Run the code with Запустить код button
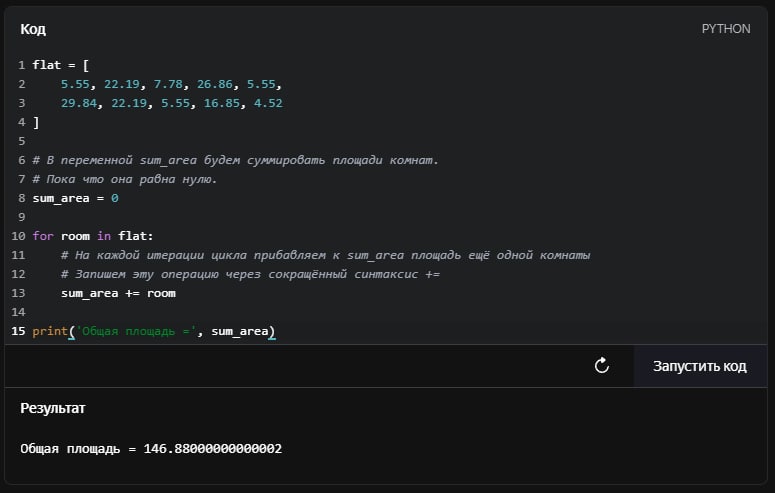Viewport: 775px width, 493px height. [700, 366]
